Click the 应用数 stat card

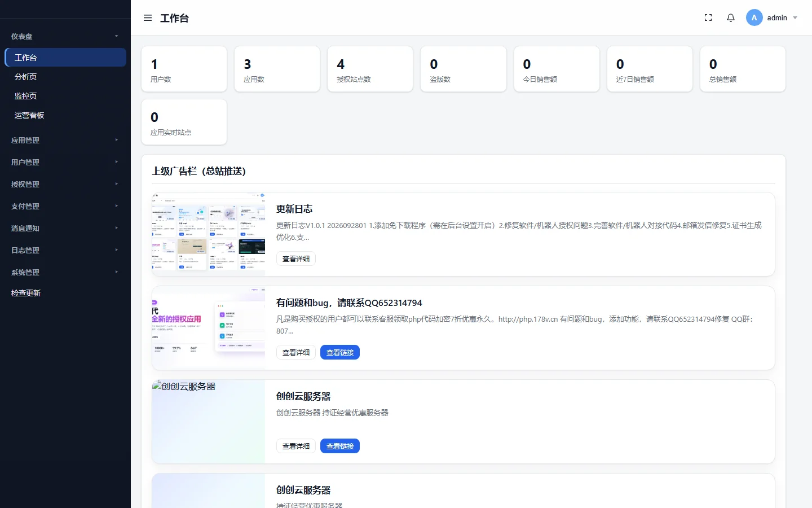[277, 69]
